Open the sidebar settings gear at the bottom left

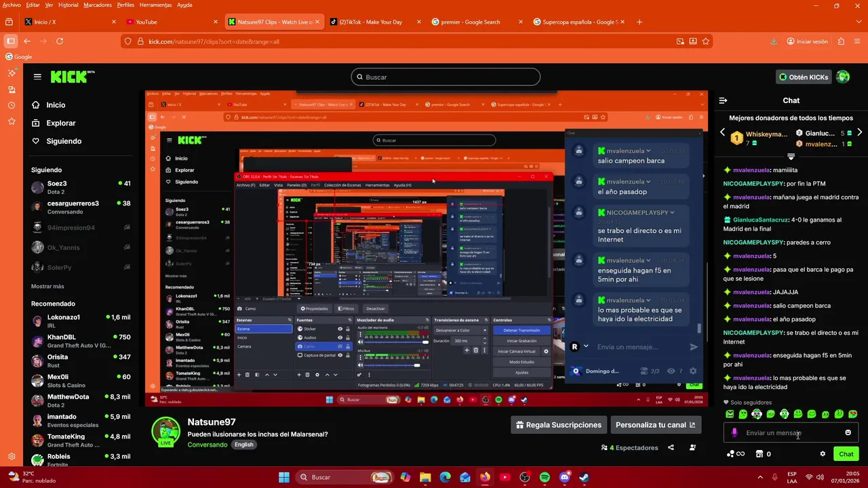click(x=12, y=456)
